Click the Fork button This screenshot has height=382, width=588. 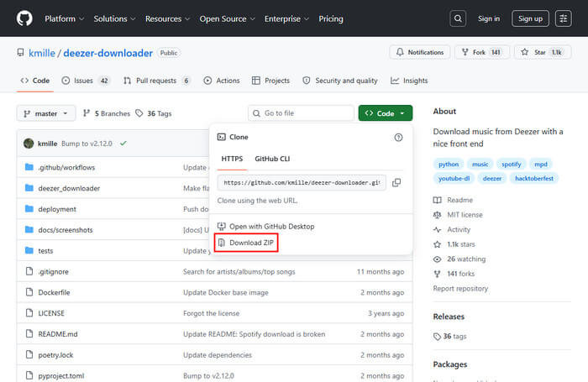pyautogui.click(x=481, y=52)
